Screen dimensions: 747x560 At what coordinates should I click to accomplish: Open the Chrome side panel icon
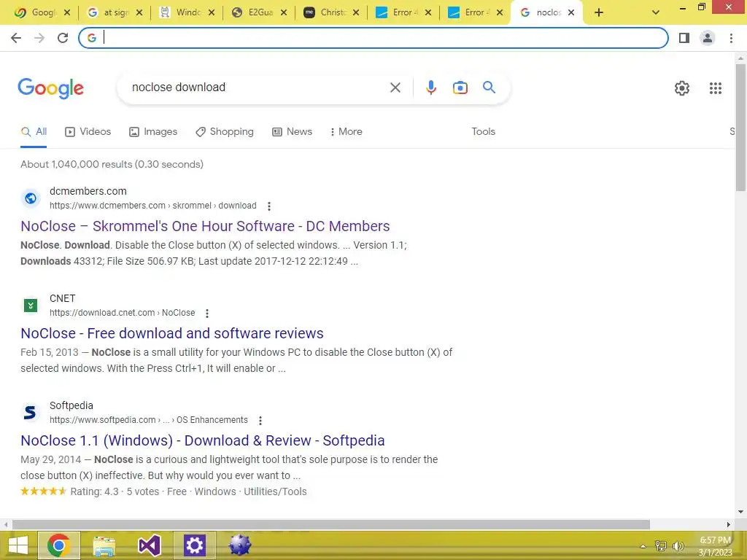(x=684, y=38)
